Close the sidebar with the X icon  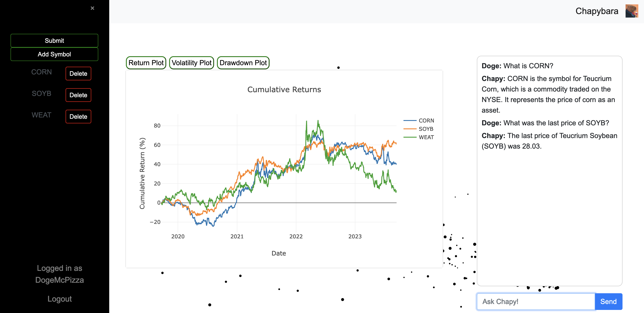92,8
